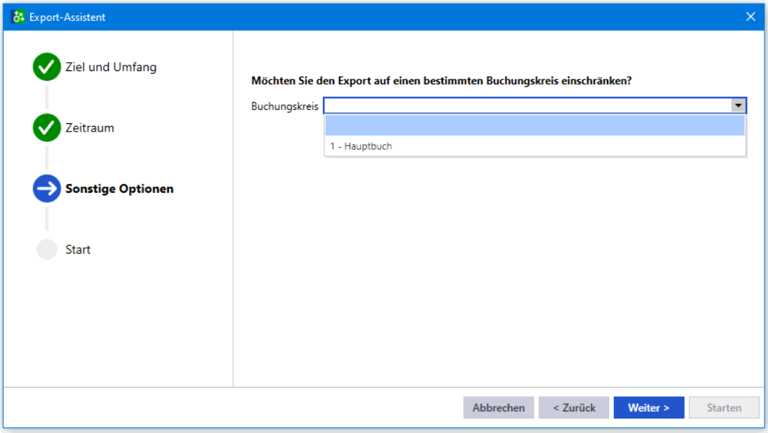768x433 pixels.
Task: Click the Export-Assistent window title text
Action: tap(67, 17)
